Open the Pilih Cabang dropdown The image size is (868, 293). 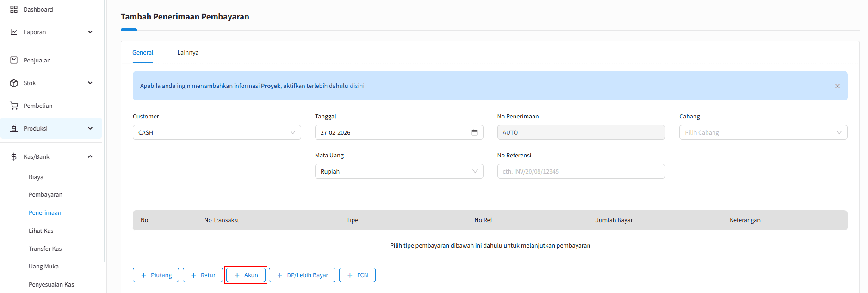(763, 132)
